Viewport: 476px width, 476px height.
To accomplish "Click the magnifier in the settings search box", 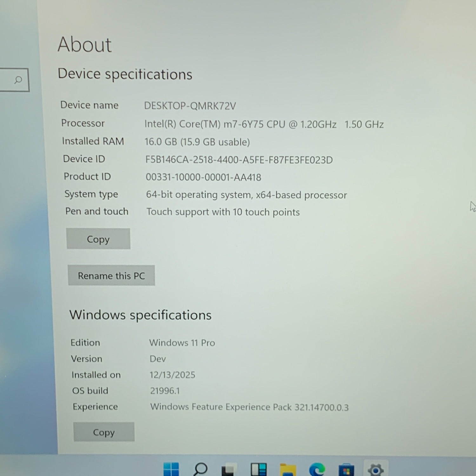I will (x=18, y=80).
